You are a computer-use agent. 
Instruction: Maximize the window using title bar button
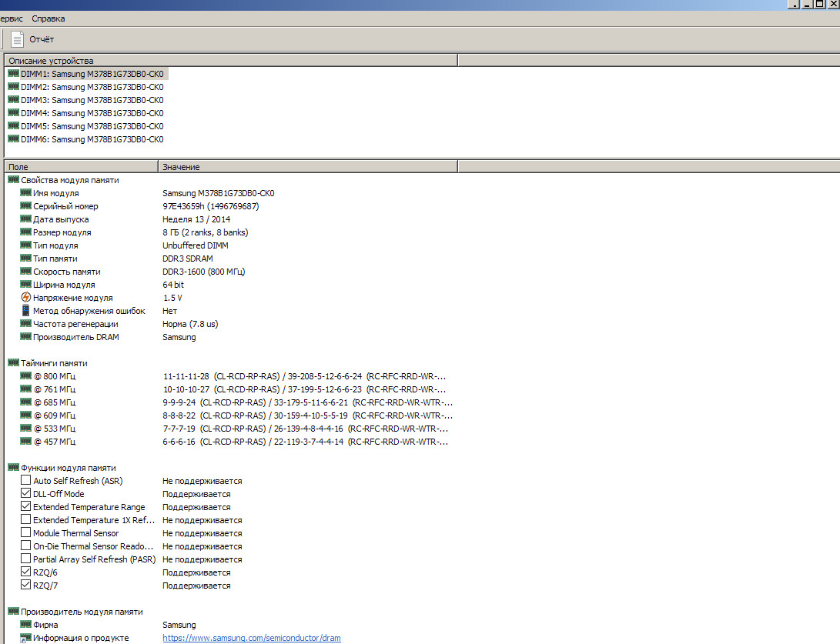(x=820, y=5)
